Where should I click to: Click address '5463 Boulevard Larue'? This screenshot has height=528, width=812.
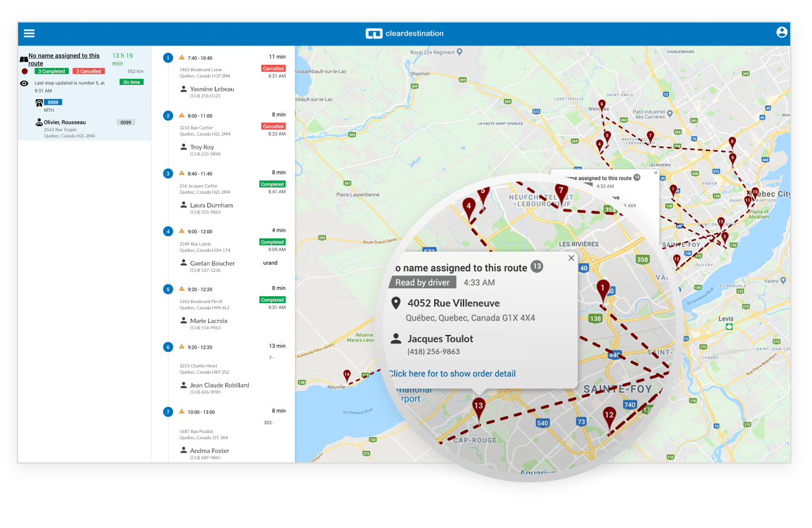pos(201,70)
